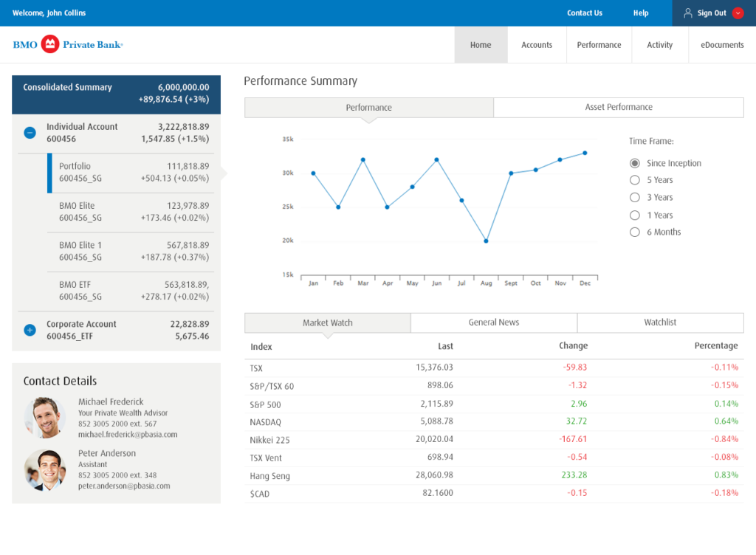The height and width of the screenshot is (555, 756).
Task: Select the 1 Years radio option
Action: (x=635, y=216)
